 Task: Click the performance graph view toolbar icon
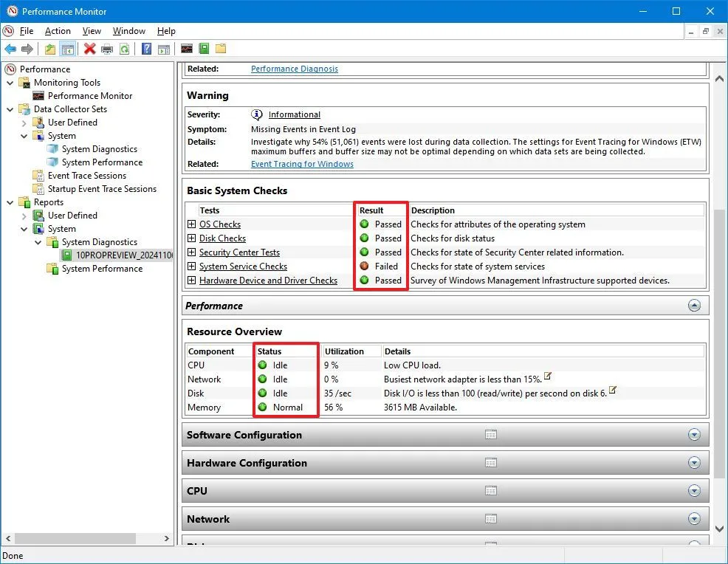(187, 49)
